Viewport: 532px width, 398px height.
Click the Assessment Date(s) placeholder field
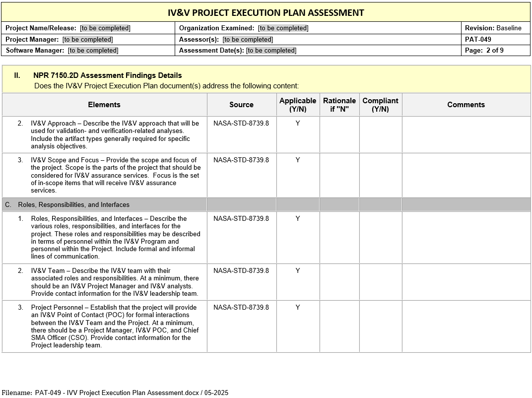271,50
